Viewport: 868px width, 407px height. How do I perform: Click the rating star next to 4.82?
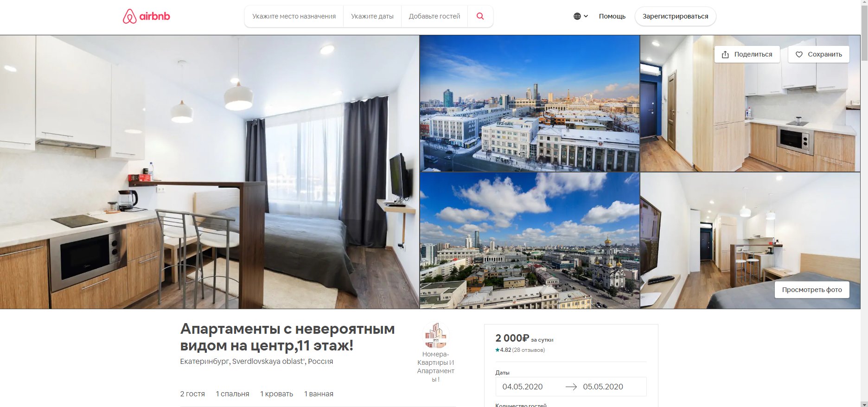point(498,350)
